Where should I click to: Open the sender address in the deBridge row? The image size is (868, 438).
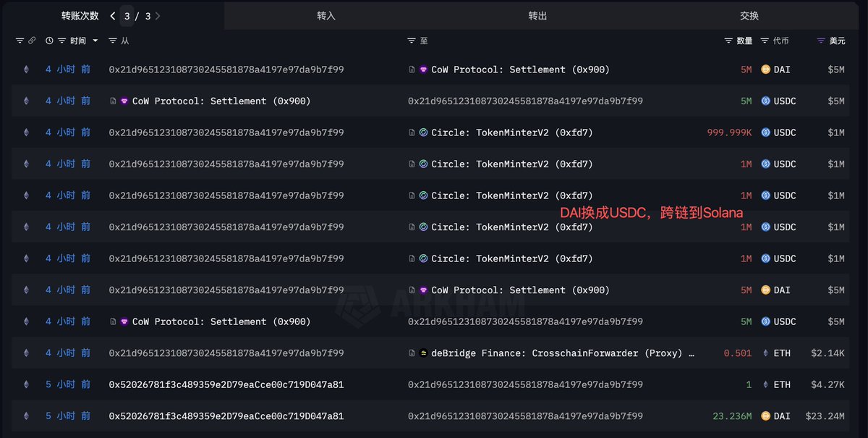coord(226,353)
